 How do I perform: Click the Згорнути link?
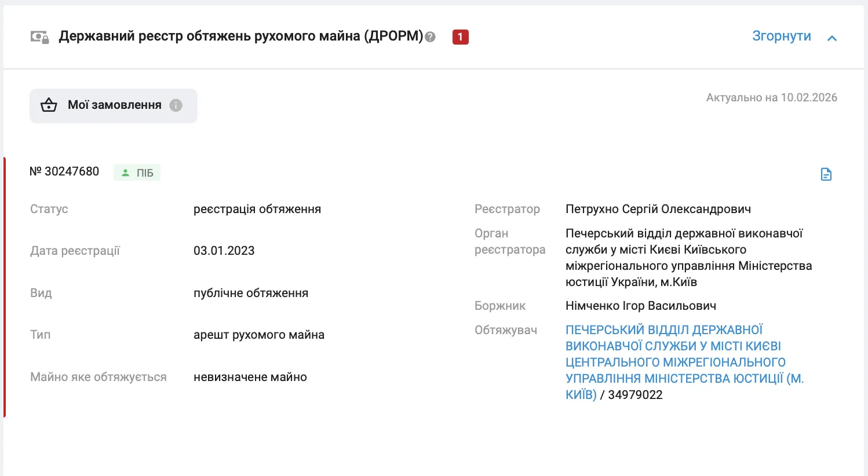pos(781,36)
